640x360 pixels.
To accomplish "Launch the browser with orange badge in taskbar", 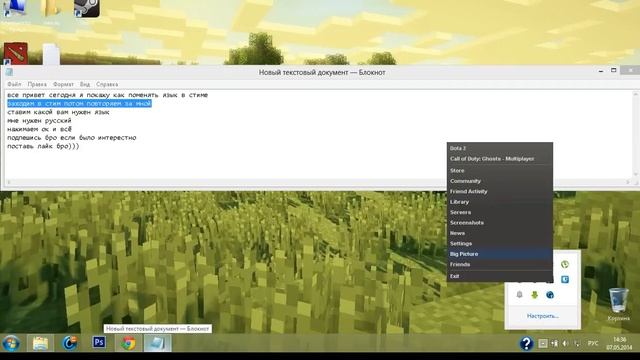I will click(x=70, y=343).
